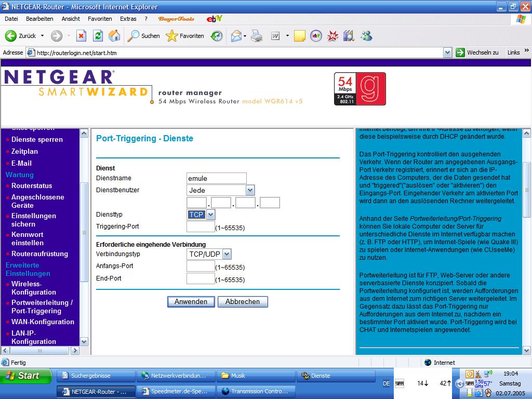Open the Mail envelope icon

pyautogui.click(x=236, y=36)
